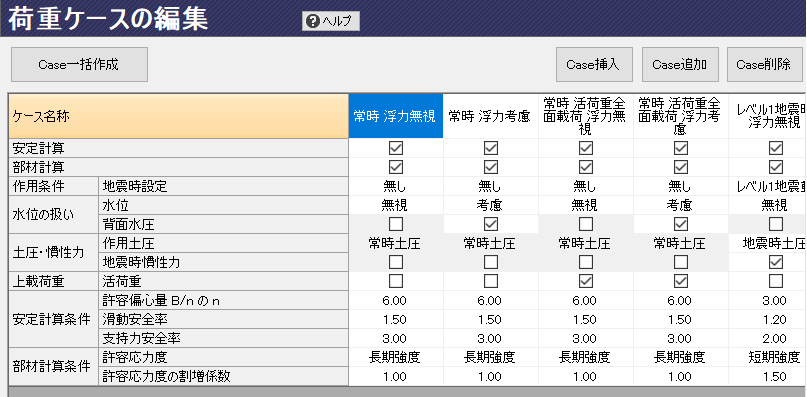Toggle 安定計算 for レベル1地震時 case
Screen dimensions: 807x397
776,148
